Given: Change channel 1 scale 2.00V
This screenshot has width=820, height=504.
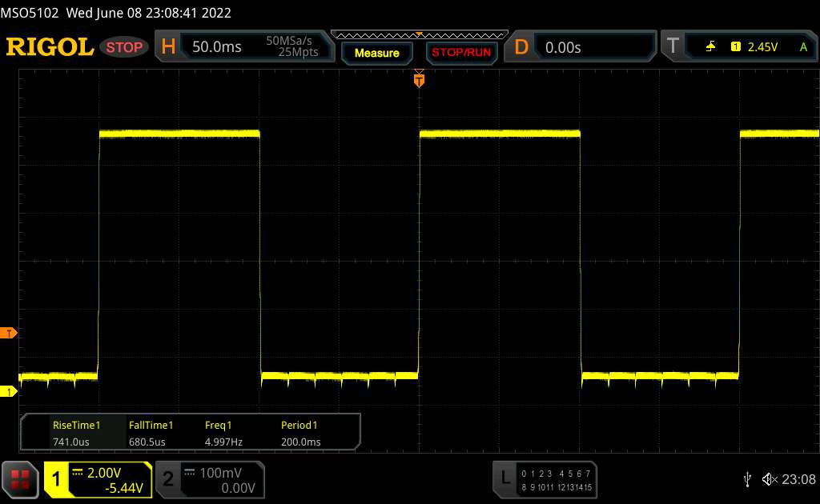Looking at the screenshot, I should pos(103,473).
